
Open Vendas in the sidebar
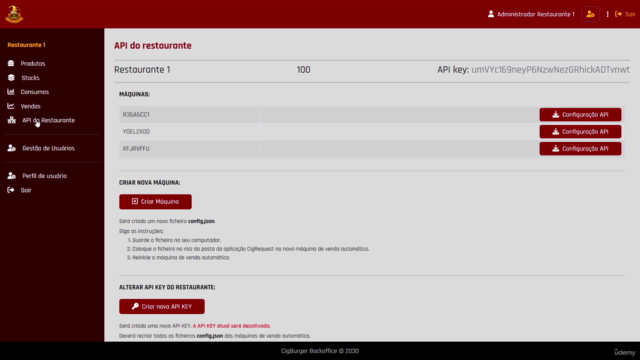pyautogui.click(x=31, y=107)
